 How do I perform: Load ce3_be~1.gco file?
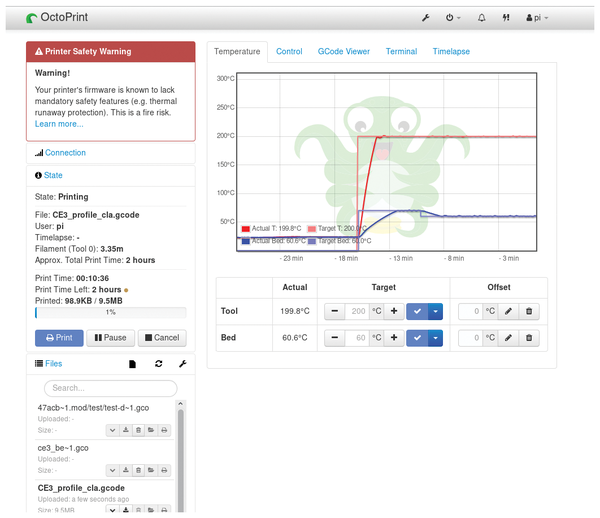(x=151, y=470)
